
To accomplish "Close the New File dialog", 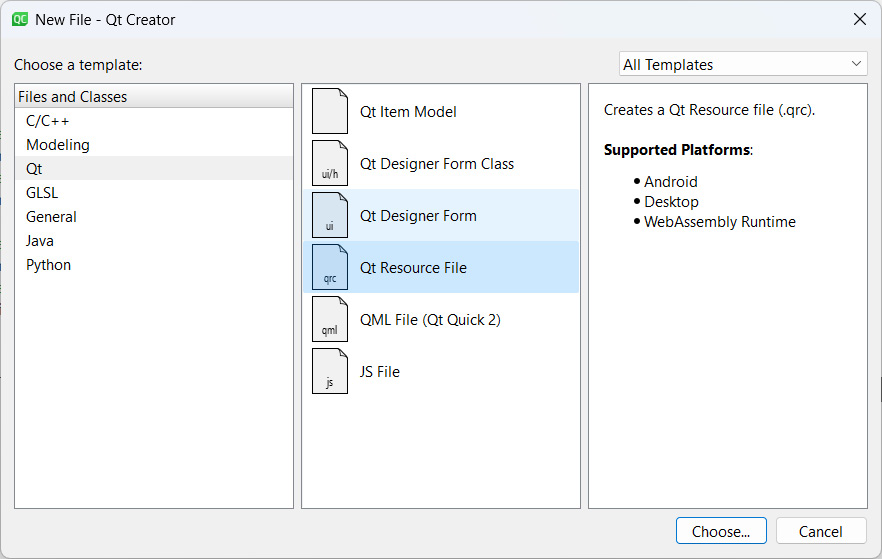I will point(860,19).
